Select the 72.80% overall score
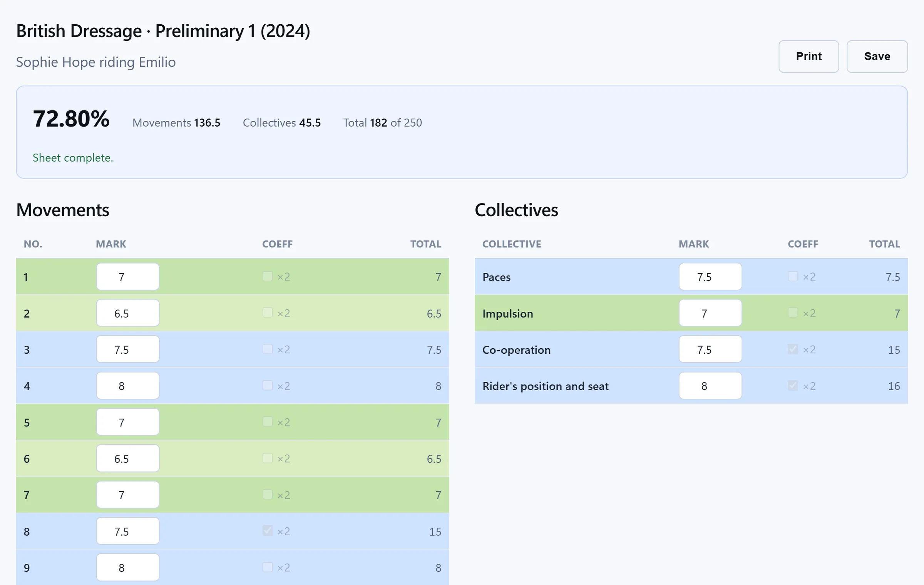 [71, 119]
